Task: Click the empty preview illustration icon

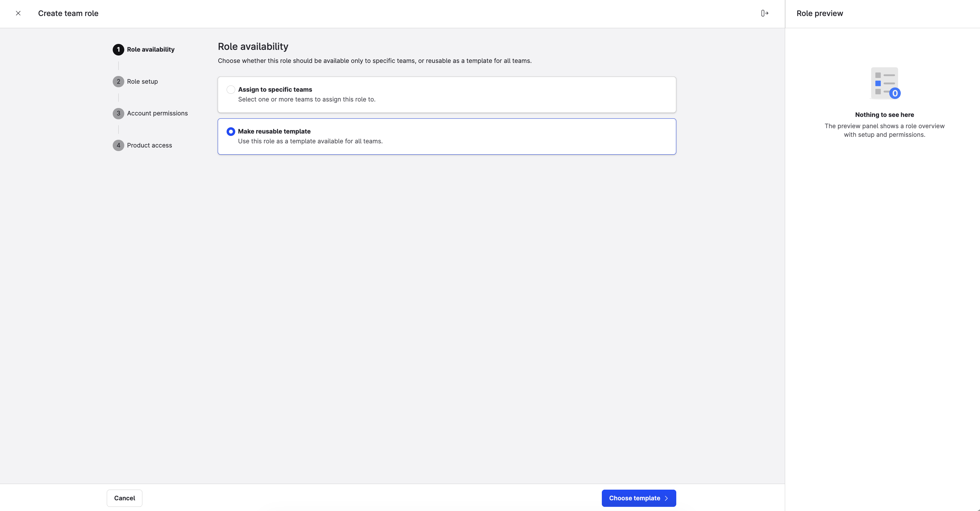Action: point(885,83)
